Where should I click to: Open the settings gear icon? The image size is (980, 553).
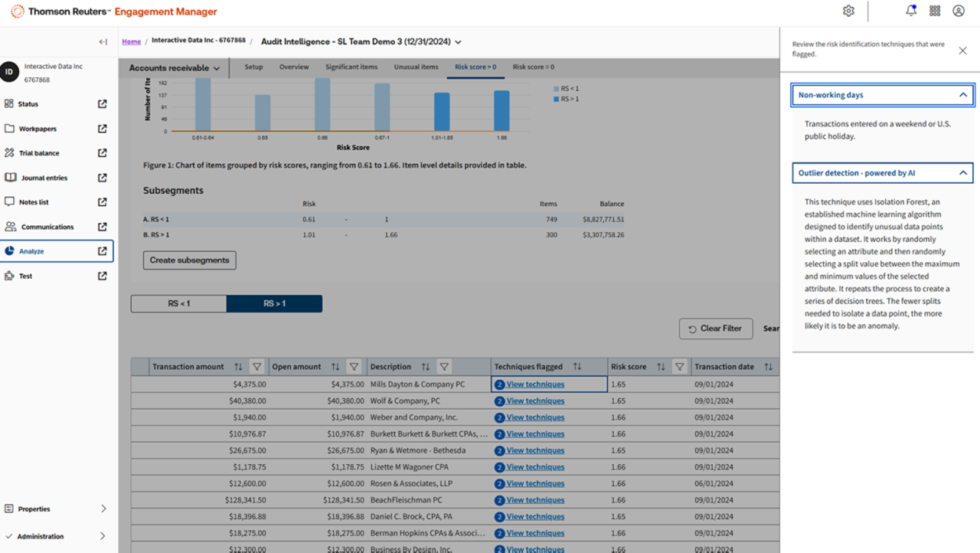(848, 11)
